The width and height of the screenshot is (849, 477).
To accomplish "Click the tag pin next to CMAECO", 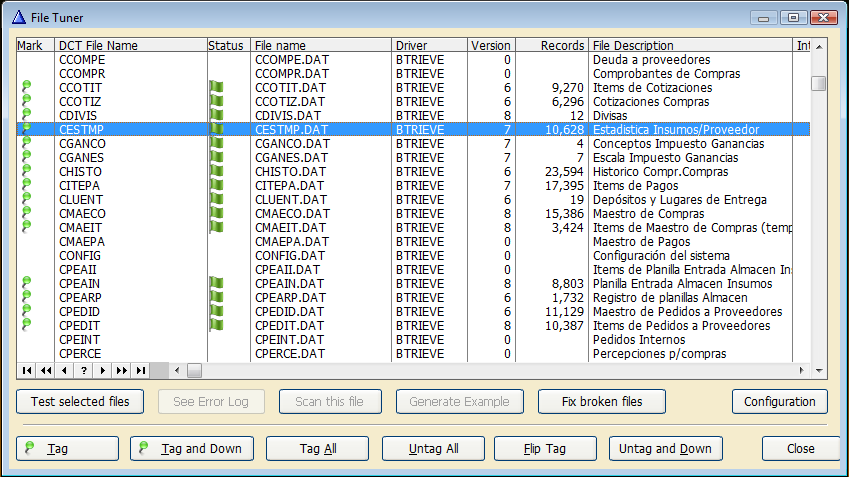I will click(x=26, y=213).
